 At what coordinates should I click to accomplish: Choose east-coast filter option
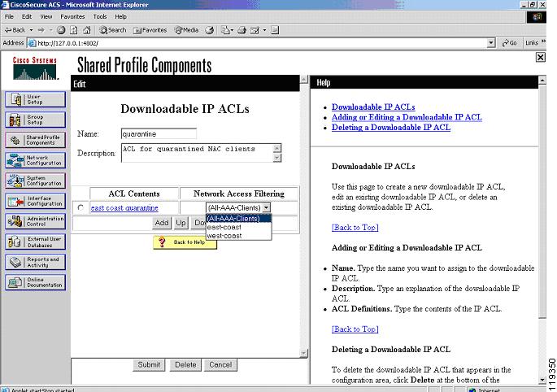click(x=239, y=227)
